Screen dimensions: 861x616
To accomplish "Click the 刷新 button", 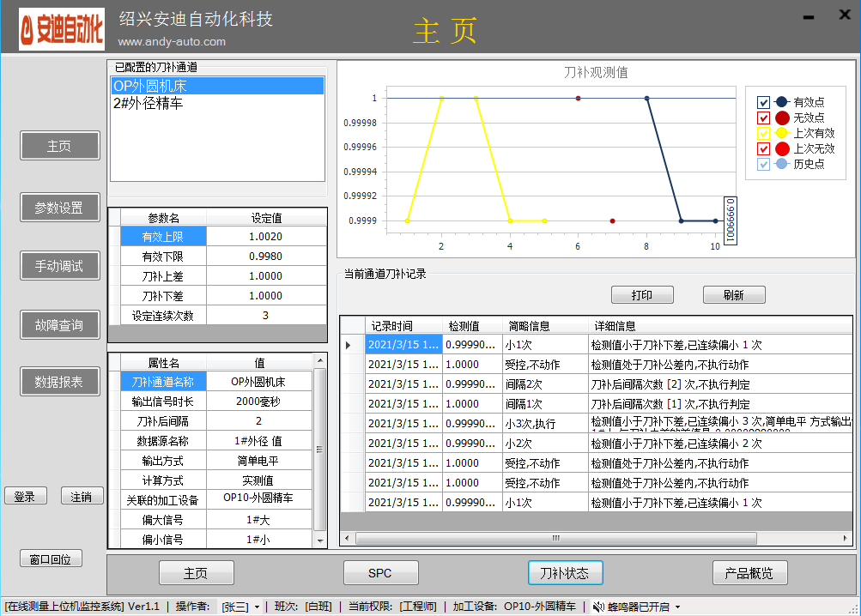I will [734, 295].
